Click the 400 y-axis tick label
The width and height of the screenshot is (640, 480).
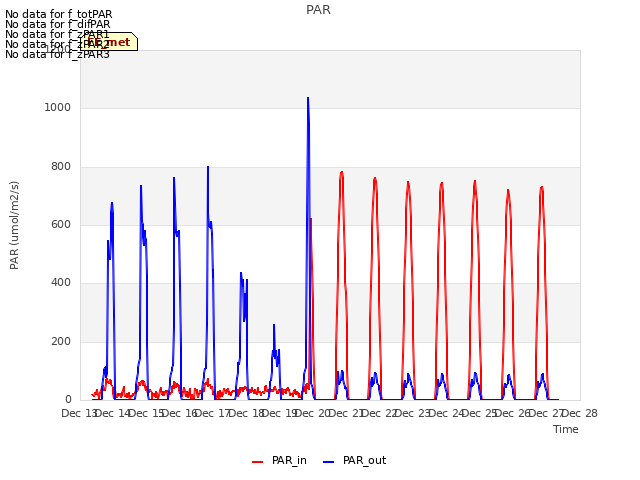click(x=61, y=282)
